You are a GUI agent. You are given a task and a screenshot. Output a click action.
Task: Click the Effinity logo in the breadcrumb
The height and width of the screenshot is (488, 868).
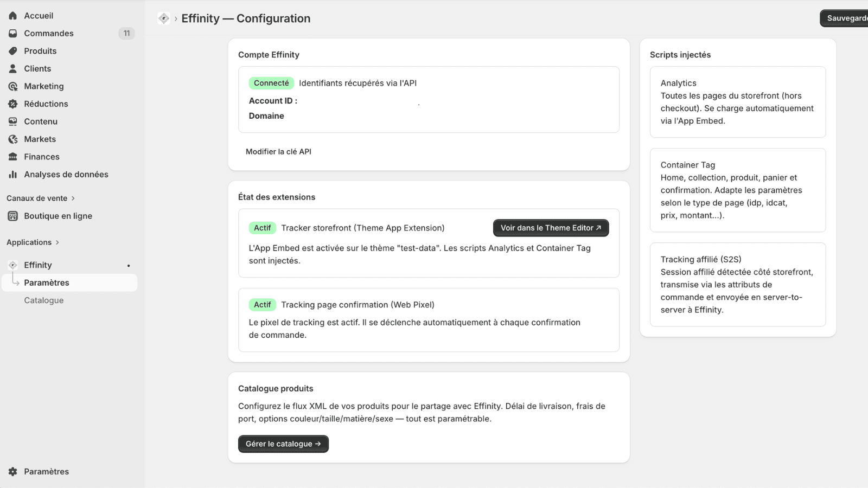click(164, 18)
